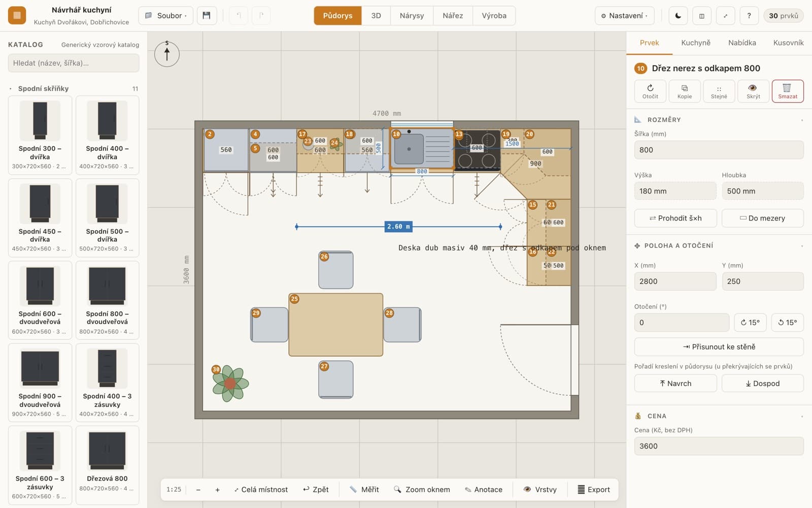Toggle dark mode moon icon
This screenshot has height=508, width=812.
tap(678, 16)
